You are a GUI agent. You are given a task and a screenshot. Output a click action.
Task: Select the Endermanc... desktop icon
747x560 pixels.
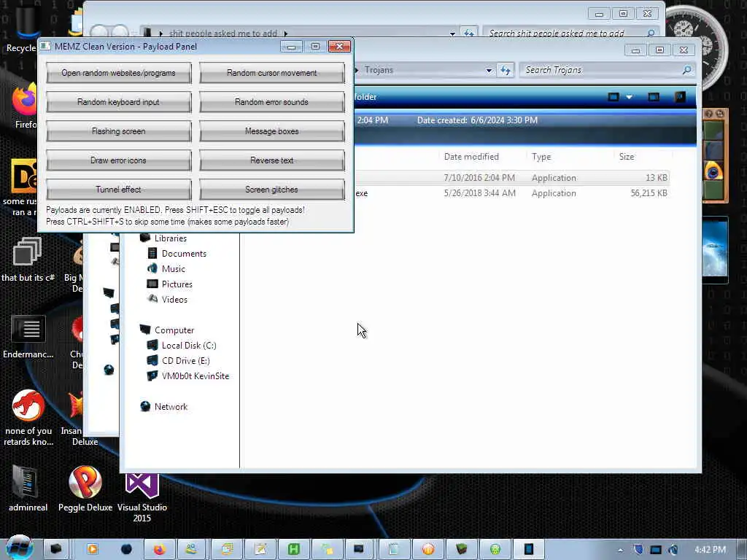(x=28, y=337)
